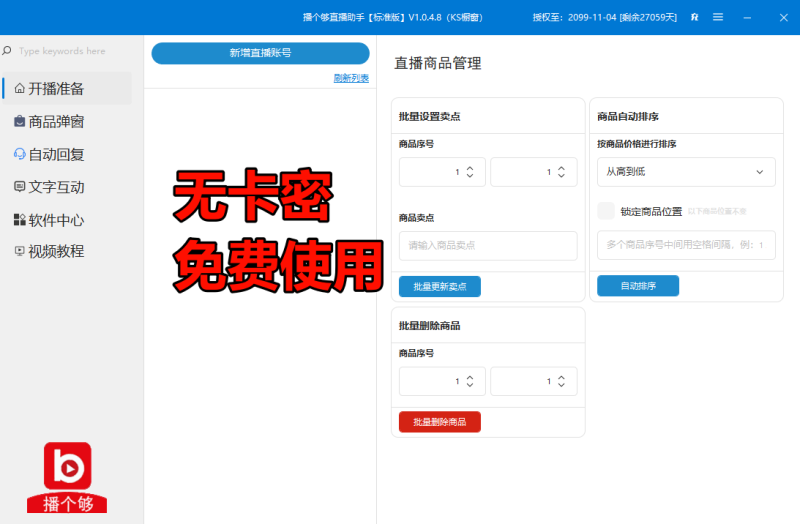Viewport: 800px width, 524px height.
Task: Click the 按商品价格进行排序 label
Action: click(637, 144)
